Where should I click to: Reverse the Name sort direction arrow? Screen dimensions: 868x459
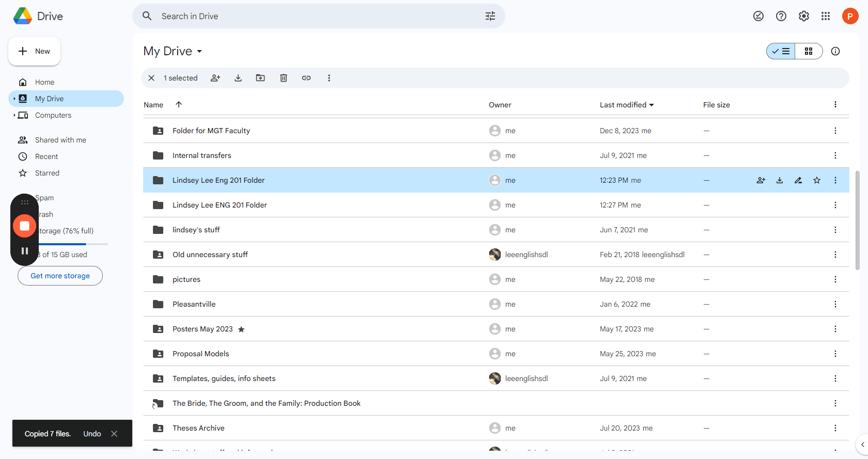(179, 104)
